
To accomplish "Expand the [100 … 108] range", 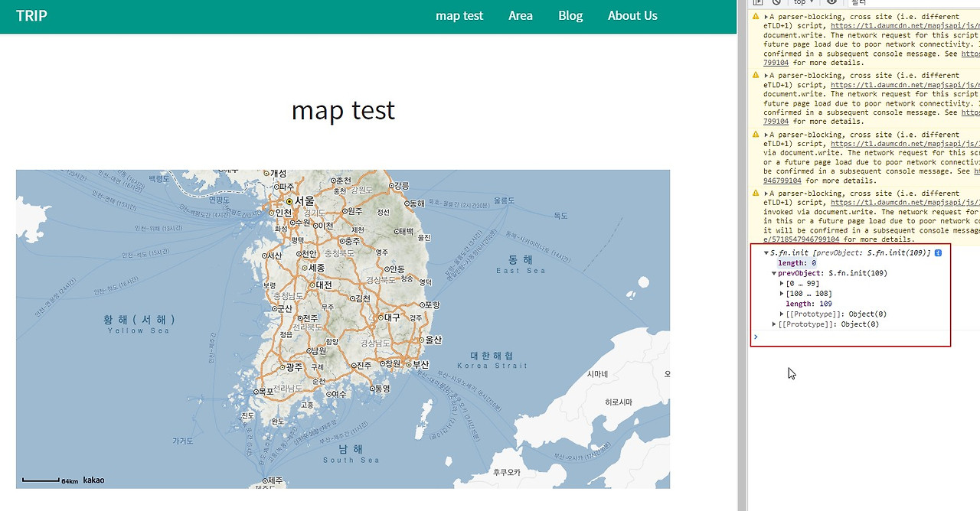I will 782,294.
